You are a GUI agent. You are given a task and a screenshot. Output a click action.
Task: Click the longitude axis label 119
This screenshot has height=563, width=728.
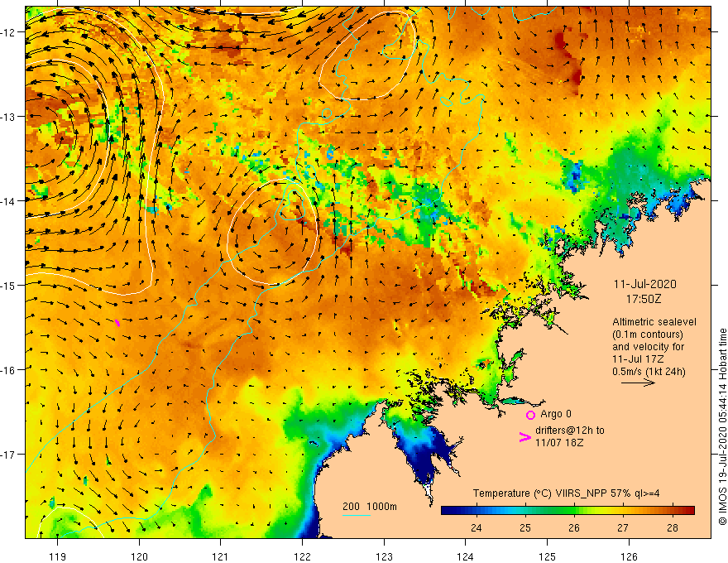point(58,556)
